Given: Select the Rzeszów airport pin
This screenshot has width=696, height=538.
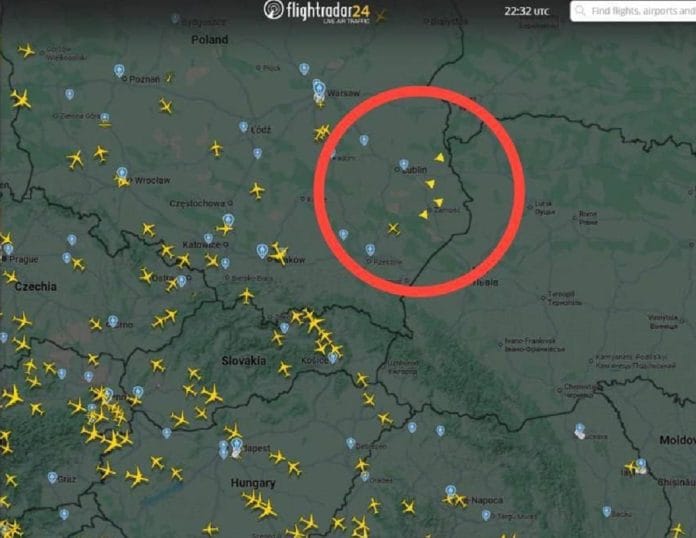Looking at the screenshot, I should pyautogui.click(x=370, y=249).
